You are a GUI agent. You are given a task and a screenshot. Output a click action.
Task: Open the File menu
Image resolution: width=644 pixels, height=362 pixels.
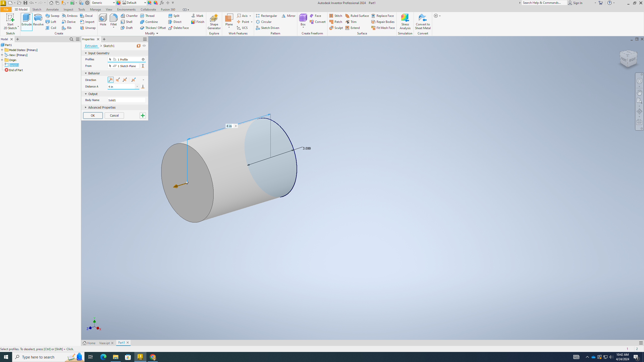tap(6, 9)
